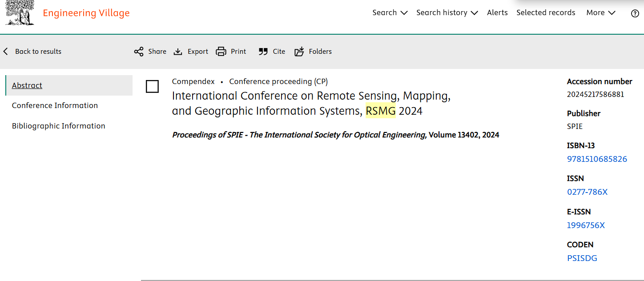644x281 pixels.
Task: Expand the Search history dropdown
Action: [447, 12]
